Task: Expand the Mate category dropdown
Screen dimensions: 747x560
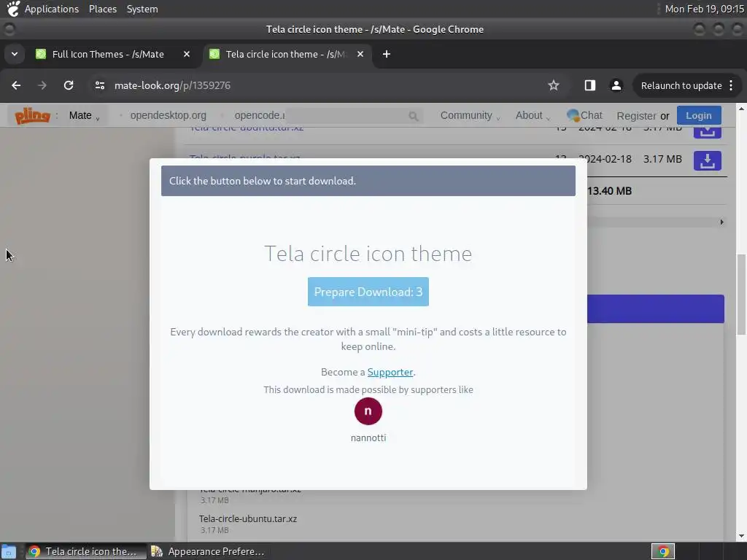Action: 85,115
